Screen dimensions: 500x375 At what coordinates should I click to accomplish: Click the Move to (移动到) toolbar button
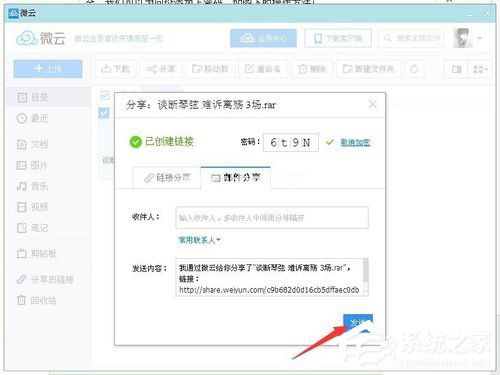[x=210, y=69]
